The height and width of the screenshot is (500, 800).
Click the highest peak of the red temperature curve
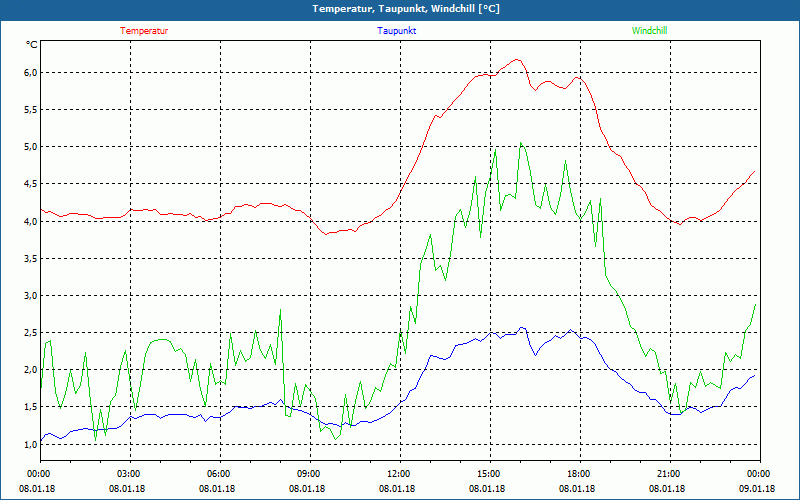pos(516,60)
